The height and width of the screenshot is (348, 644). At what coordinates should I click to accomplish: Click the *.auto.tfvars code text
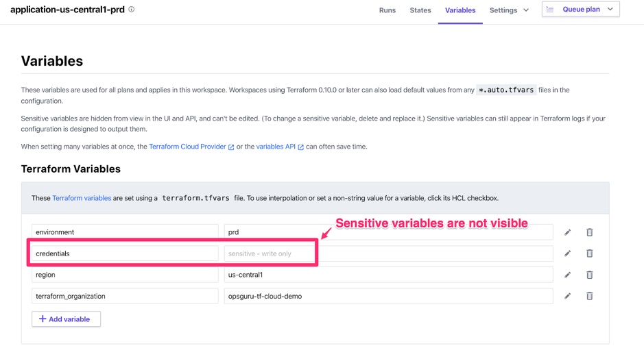tap(506, 90)
